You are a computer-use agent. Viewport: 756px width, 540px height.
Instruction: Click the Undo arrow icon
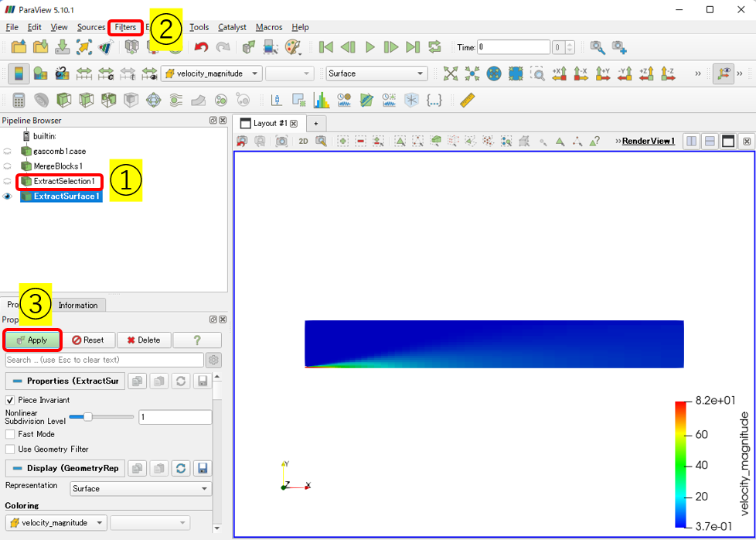201,47
